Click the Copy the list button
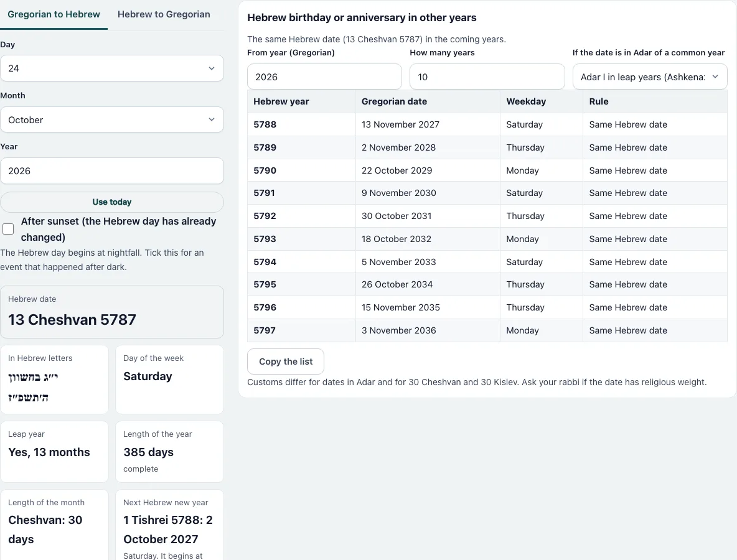 pos(286,362)
